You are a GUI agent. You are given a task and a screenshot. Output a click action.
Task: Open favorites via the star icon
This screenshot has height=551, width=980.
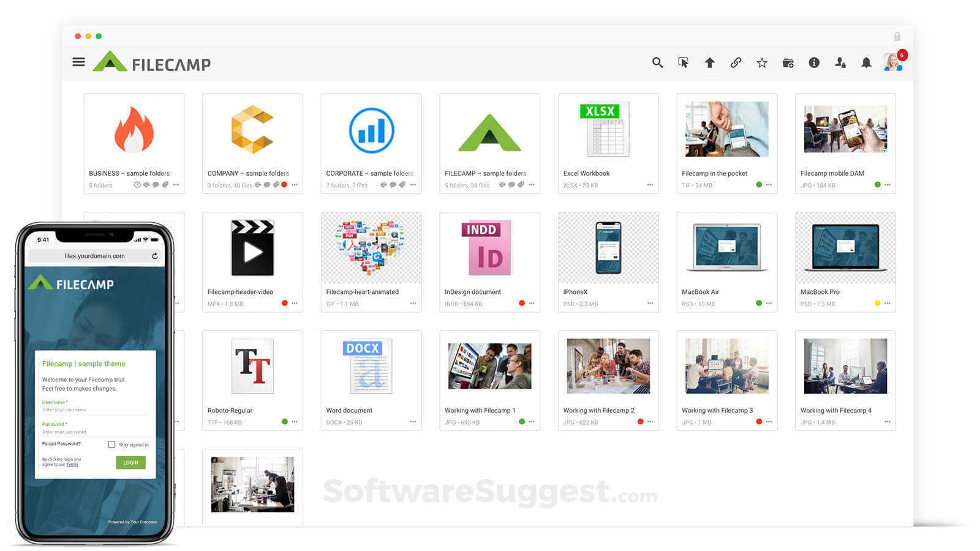point(762,63)
